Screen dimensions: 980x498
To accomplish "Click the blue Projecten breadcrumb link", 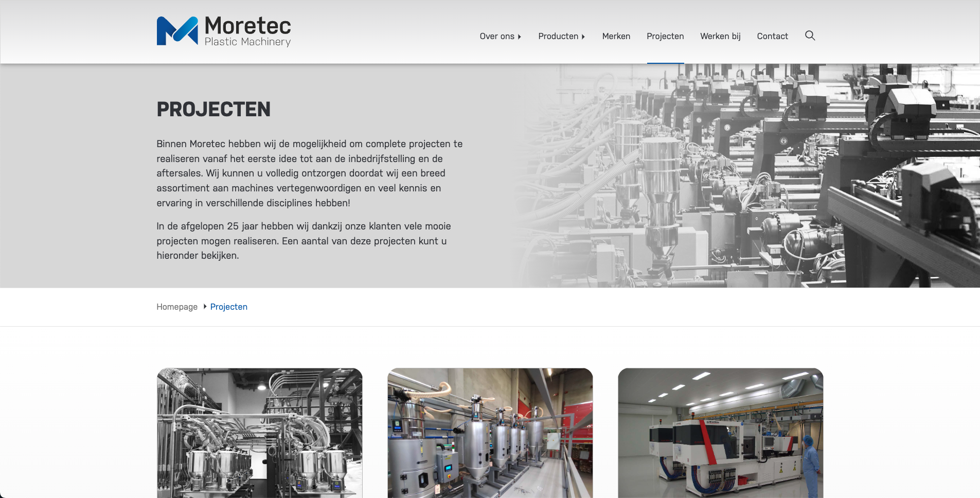I will 228,307.
